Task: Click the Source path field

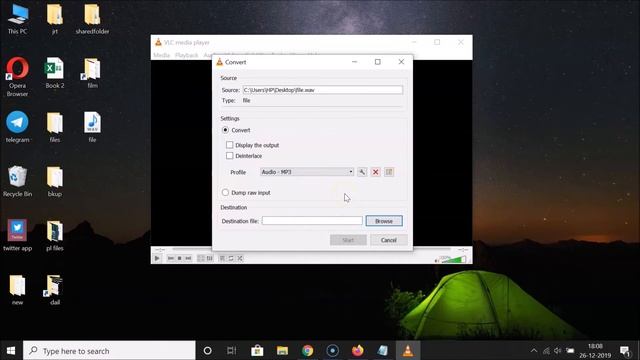Action: pyautogui.click(x=323, y=90)
